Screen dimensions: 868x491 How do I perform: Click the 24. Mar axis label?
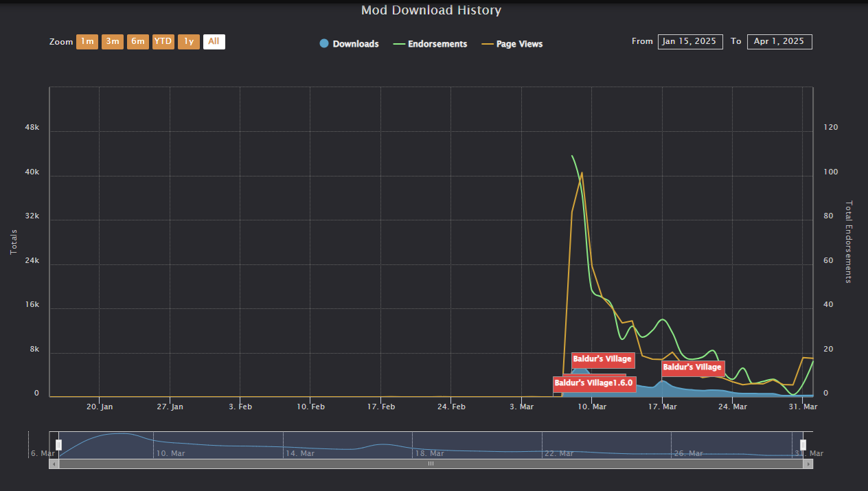[x=733, y=407]
